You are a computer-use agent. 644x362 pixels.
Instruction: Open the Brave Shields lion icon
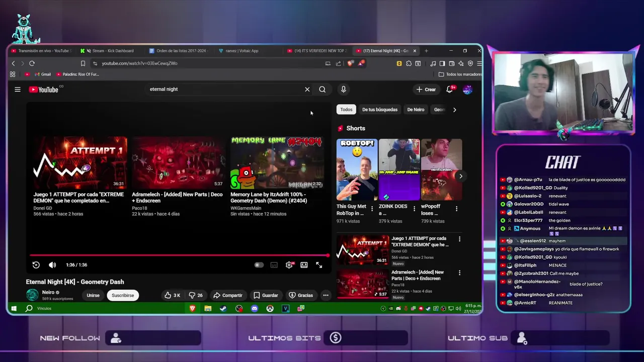click(x=351, y=63)
